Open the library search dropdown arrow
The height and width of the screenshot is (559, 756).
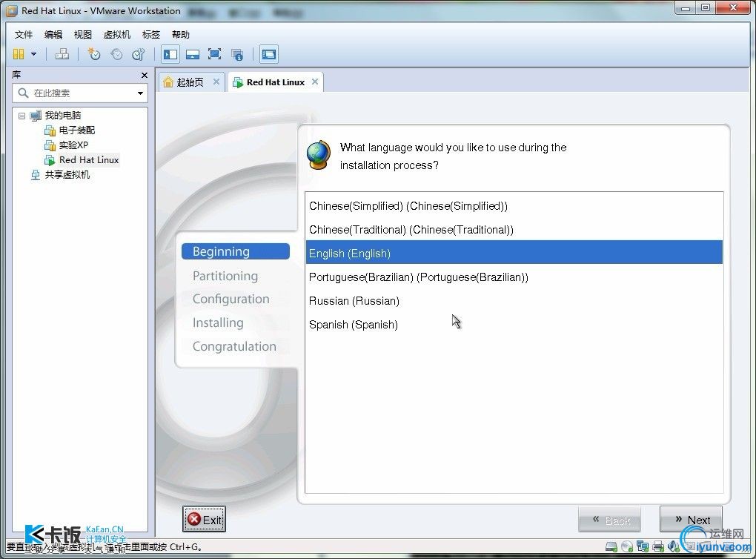(x=140, y=93)
